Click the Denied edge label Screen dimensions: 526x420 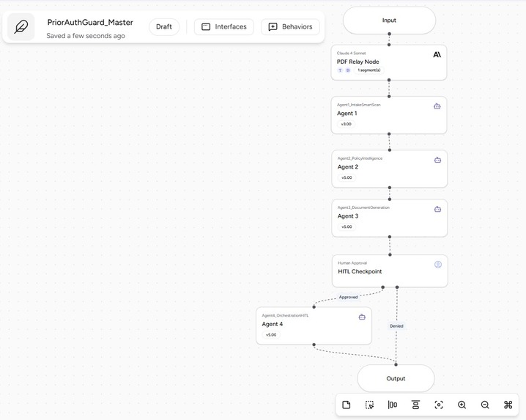pyautogui.click(x=396, y=326)
